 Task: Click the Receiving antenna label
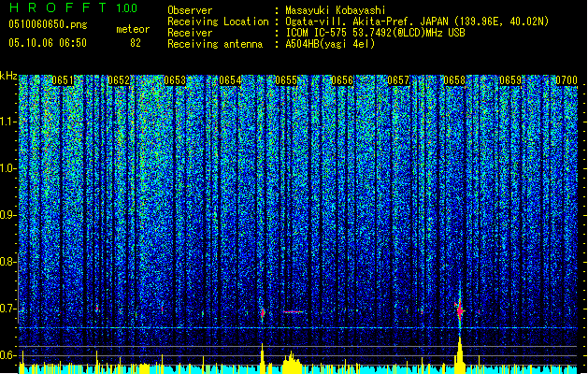coord(215,44)
